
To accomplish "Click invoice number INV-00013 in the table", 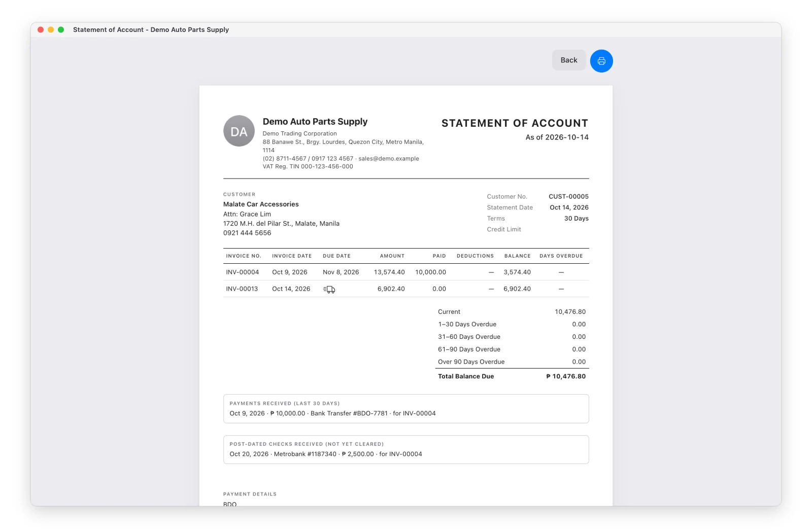I will (x=242, y=289).
